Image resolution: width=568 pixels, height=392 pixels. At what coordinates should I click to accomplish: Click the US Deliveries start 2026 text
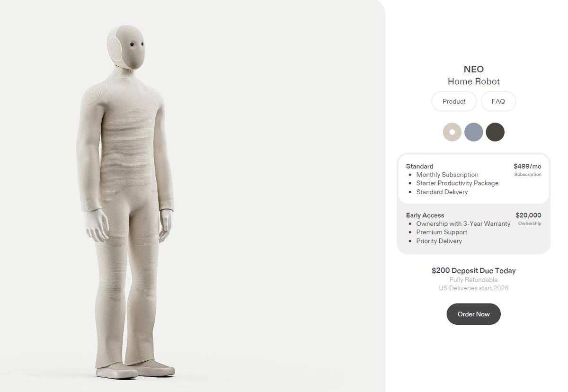473,288
